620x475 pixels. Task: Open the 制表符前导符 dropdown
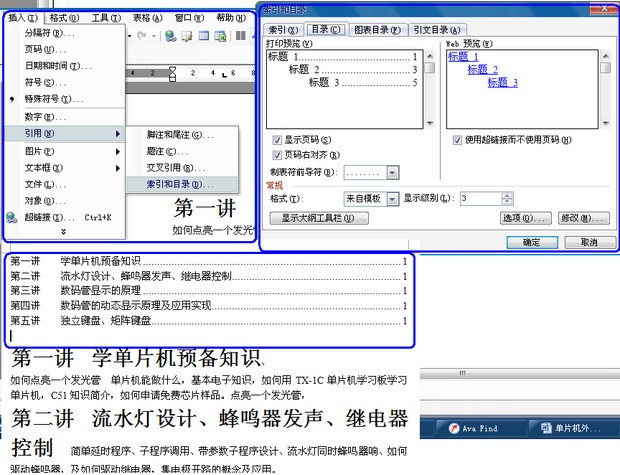(x=392, y=172)
